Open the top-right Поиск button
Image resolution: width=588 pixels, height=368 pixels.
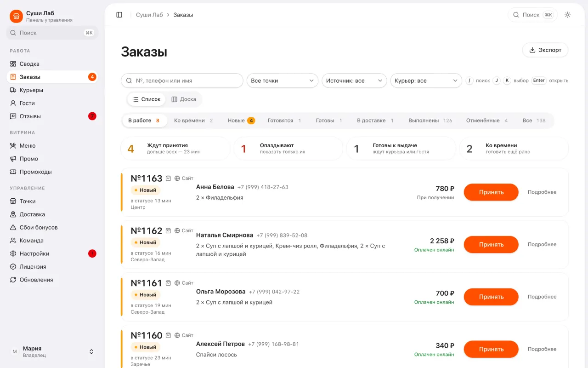532,15
